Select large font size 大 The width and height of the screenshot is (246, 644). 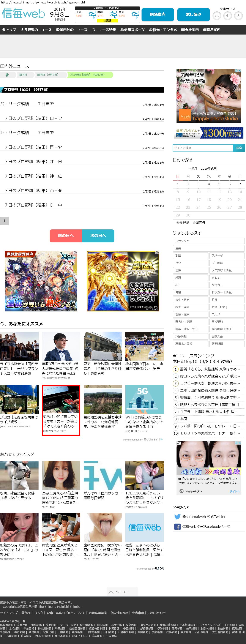[238, 16]
